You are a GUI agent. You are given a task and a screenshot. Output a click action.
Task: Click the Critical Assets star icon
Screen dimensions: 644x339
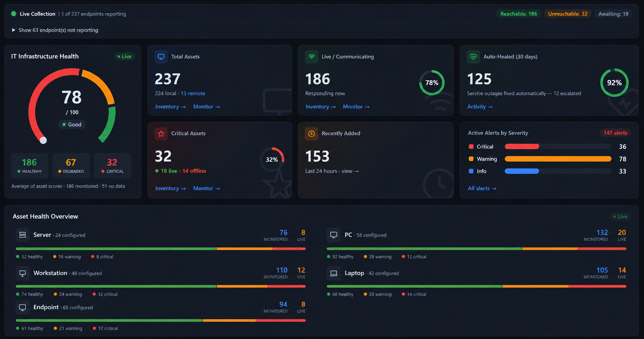click(161, 133)
